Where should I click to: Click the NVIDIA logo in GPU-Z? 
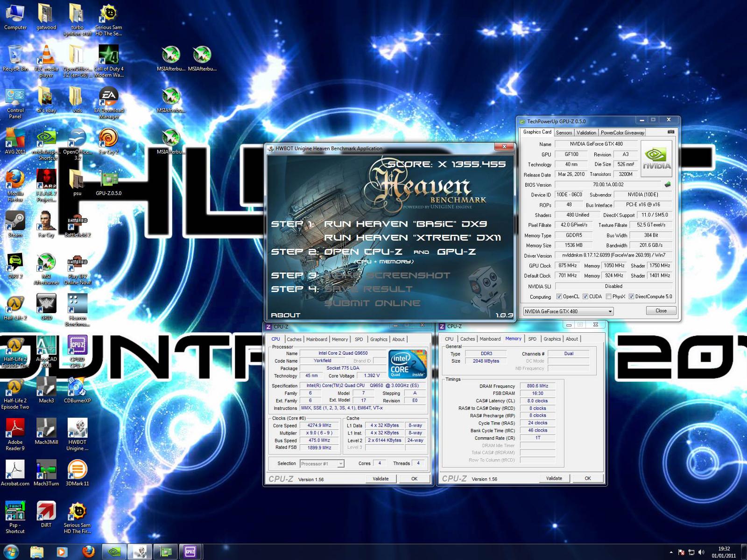tap(657, 159)
